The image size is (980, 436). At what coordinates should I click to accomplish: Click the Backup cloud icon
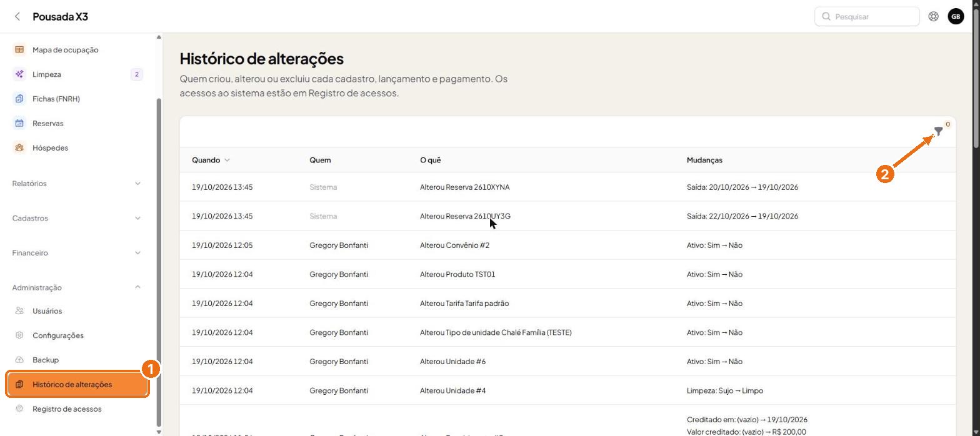point(19,360)
